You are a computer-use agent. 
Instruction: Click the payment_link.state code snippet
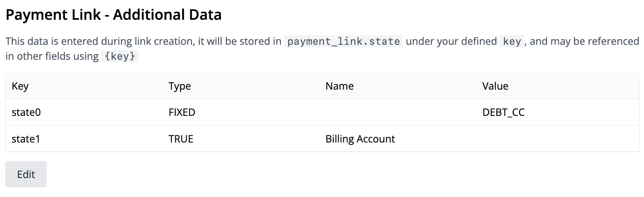pyautogui.click(x=343, y=42)
